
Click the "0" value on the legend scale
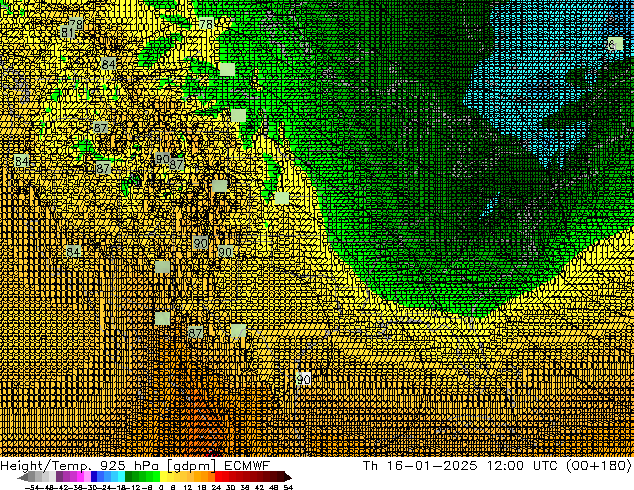click(161, 488)
